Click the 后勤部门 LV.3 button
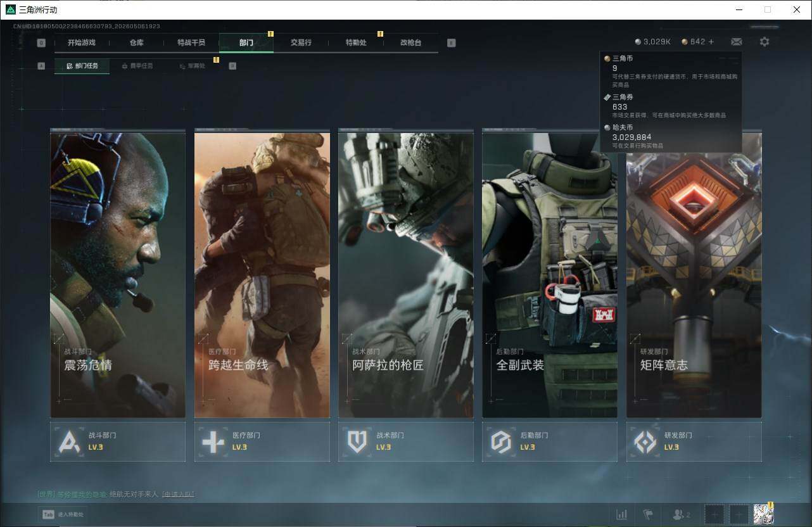Screen dimensions: 812x527 [550, 441]
